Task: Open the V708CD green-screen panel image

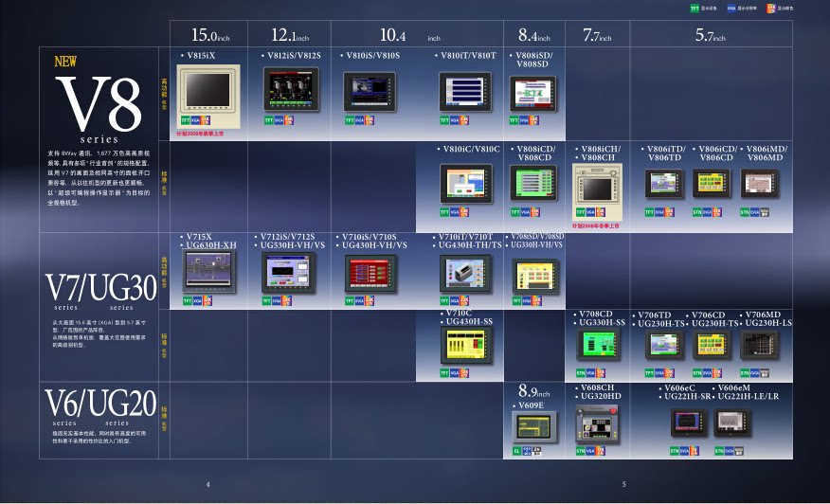Action: point(598,344)
